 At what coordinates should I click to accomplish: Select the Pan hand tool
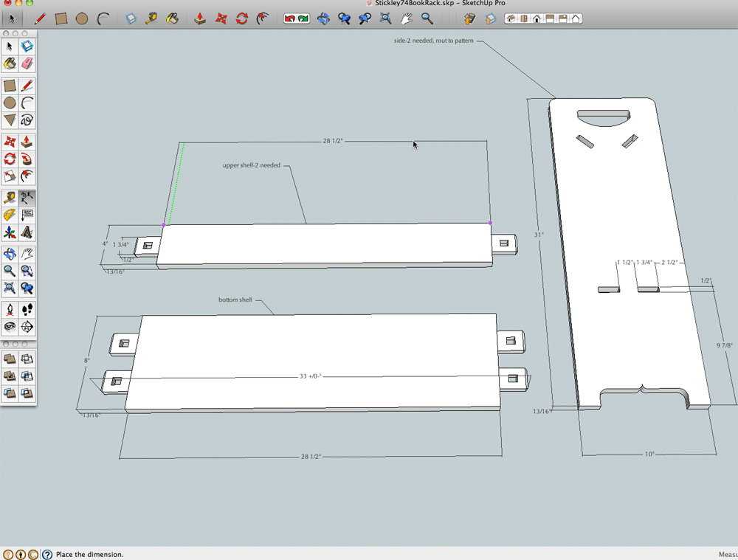click(27, 254)
